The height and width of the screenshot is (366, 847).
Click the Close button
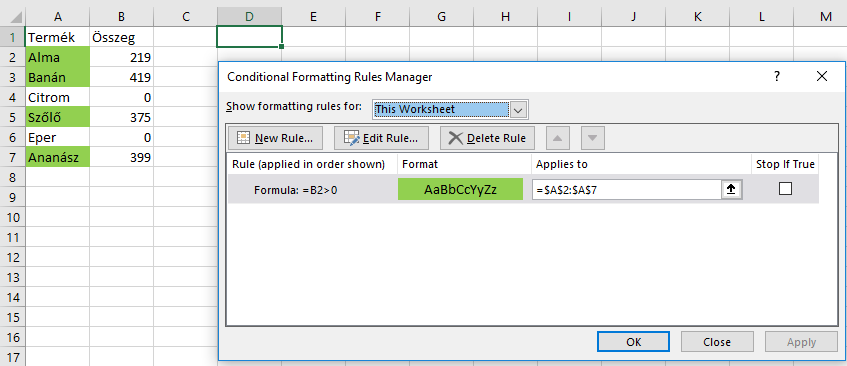717,342
